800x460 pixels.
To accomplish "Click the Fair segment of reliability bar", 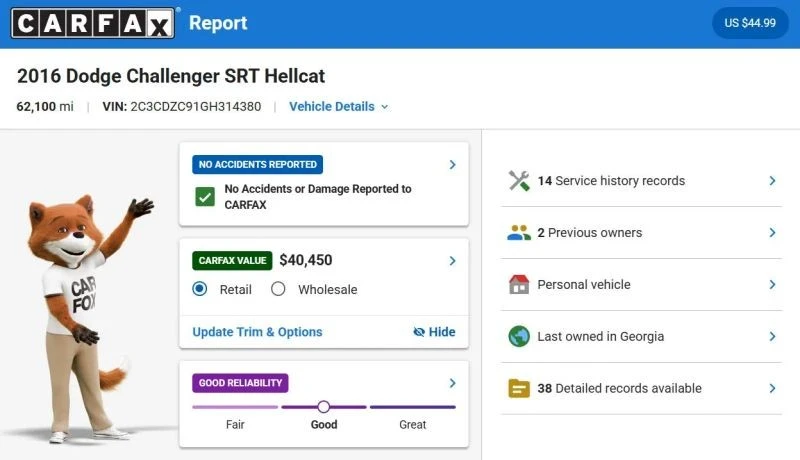I will click(x=235, y=407).
